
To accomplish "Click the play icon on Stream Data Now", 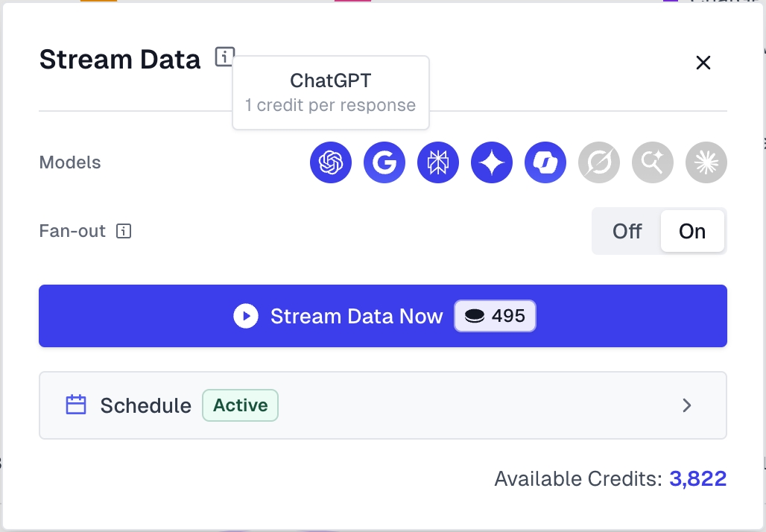I will point(245,316).
